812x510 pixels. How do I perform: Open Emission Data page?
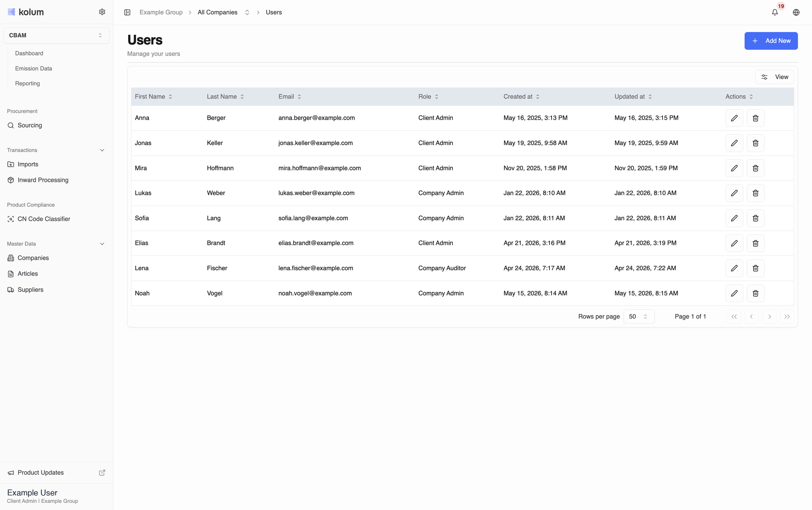(33, 69)
